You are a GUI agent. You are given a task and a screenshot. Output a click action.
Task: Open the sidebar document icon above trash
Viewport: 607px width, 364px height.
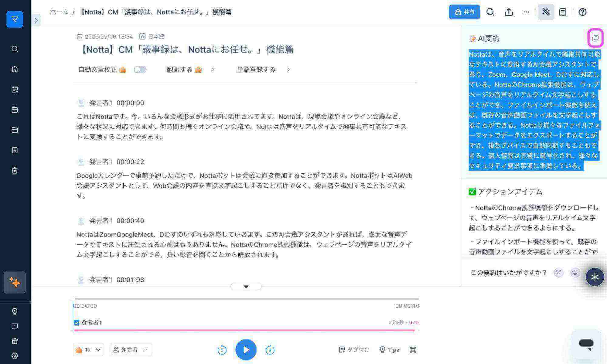click(15, 150)
